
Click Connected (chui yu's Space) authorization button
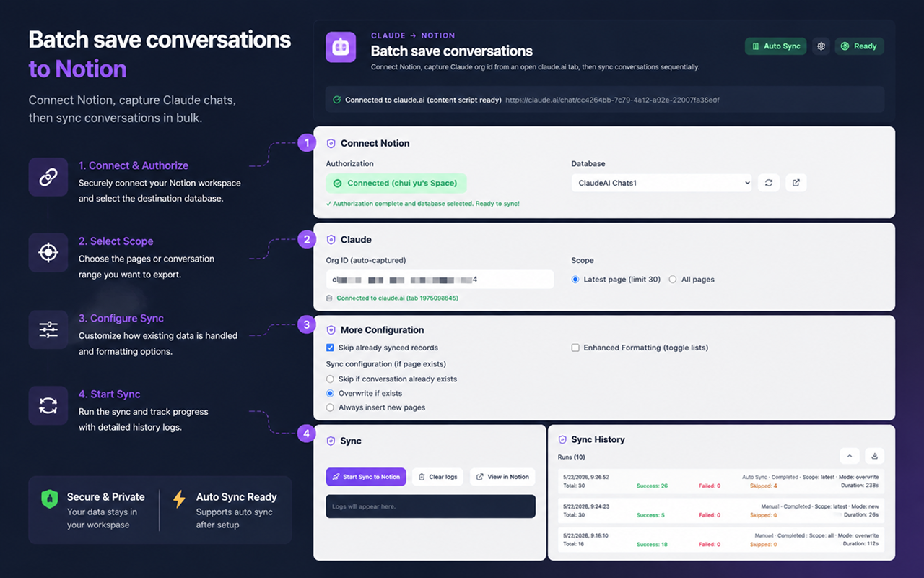point(396,184)
